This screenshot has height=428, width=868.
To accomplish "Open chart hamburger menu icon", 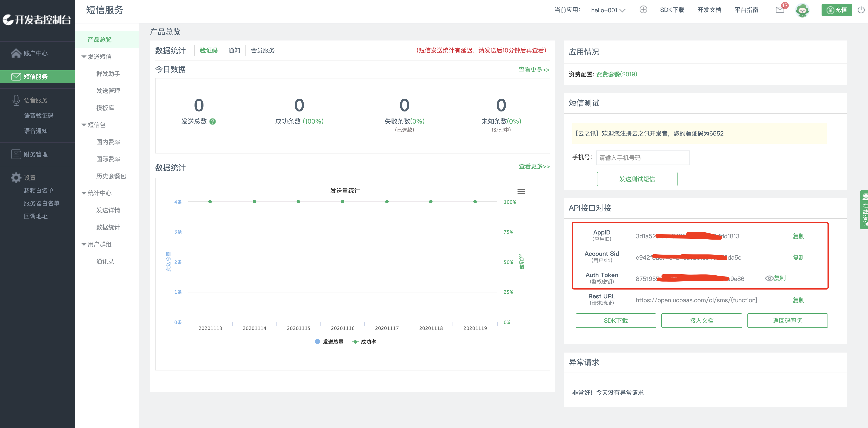I will tap(521, 191).
